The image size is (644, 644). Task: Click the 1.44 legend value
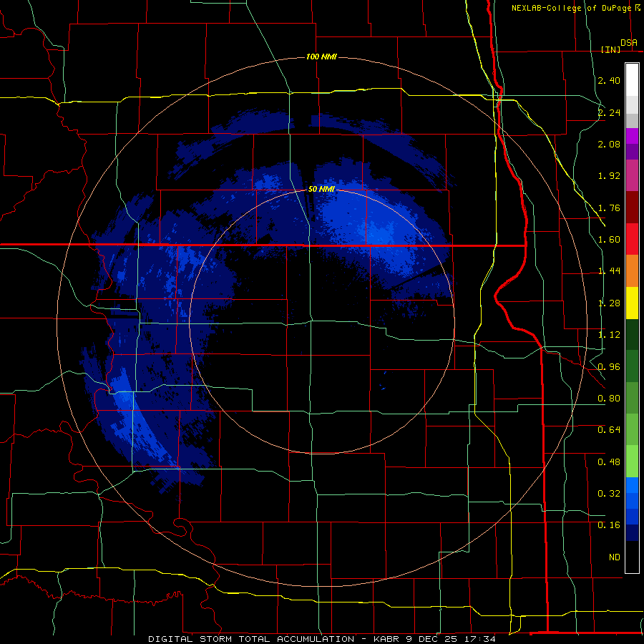(609, 270)
